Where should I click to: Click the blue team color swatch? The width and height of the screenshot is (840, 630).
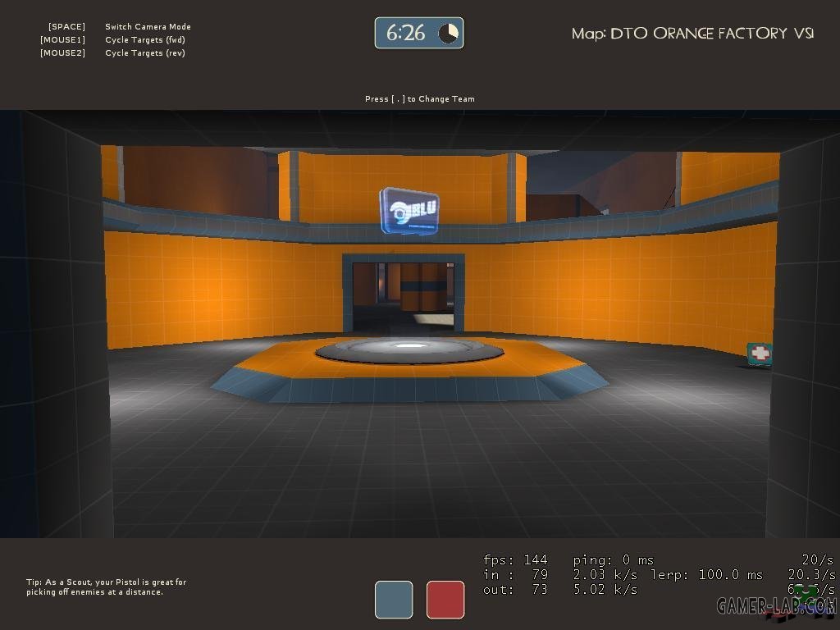(x=394, y=600)
